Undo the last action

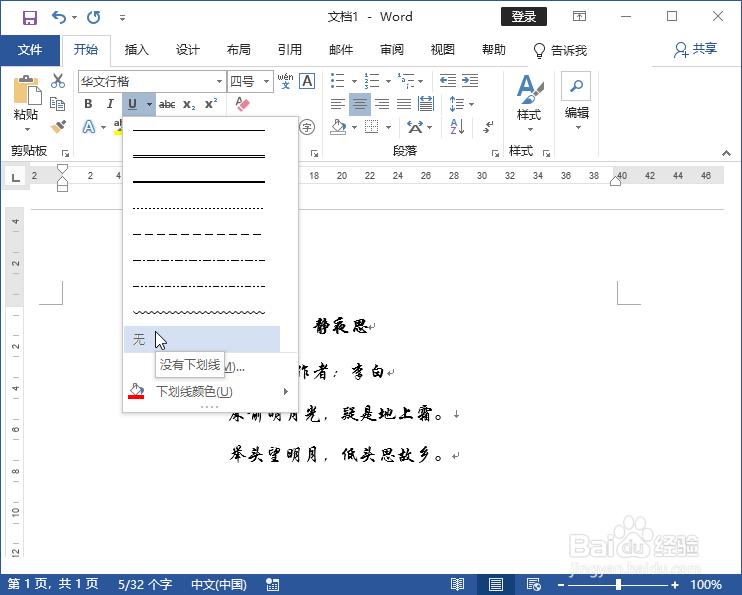click(x=59, y=18)
